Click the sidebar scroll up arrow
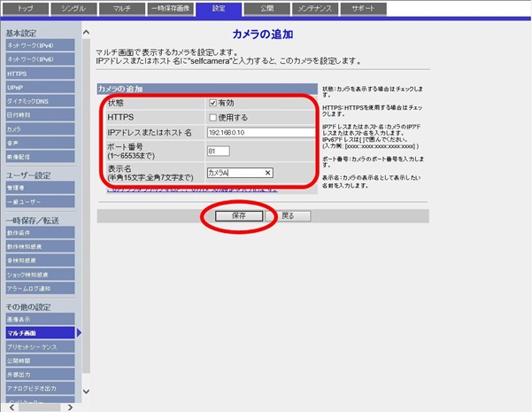This screenshot has height=412, width=532. click(86, 33)
